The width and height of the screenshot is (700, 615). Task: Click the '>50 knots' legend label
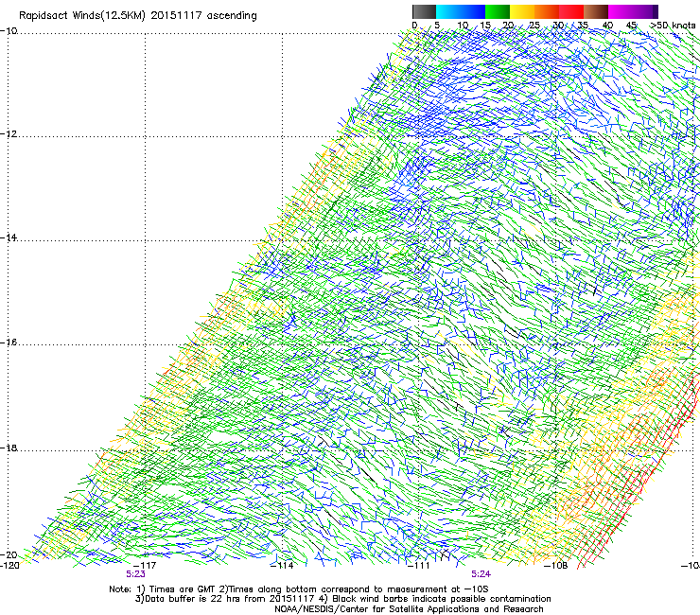[x=673, y=26]
